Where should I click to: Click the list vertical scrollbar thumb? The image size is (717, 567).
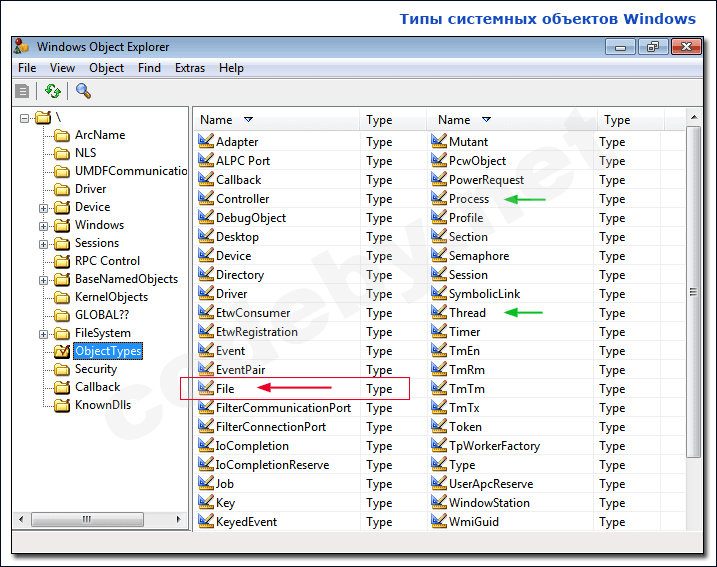[694, 292]
